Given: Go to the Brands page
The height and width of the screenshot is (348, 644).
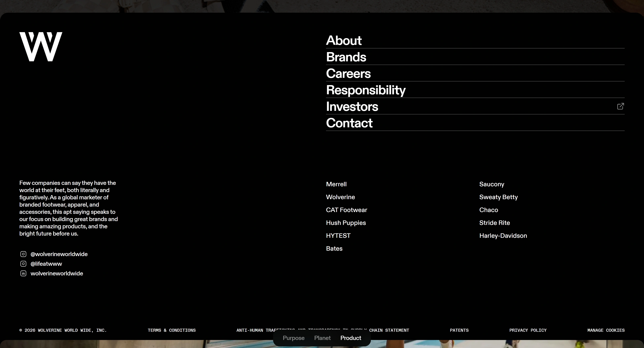Looking at the screenshot, I should (346, 57).
